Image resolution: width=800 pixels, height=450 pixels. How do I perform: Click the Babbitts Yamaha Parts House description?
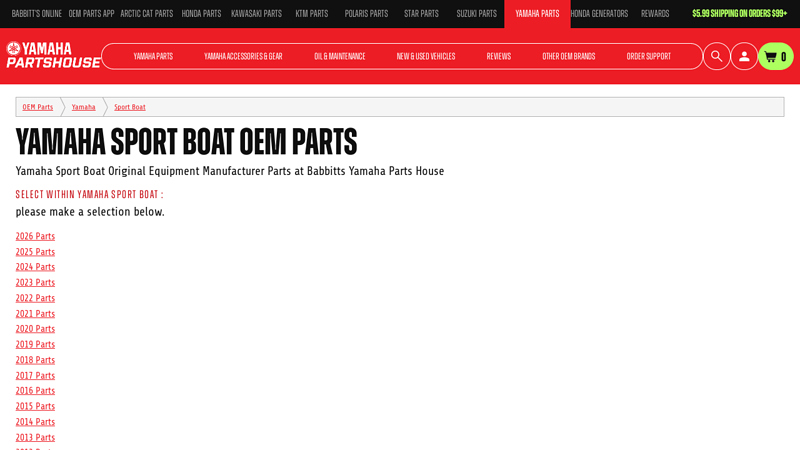coord(230,171)
